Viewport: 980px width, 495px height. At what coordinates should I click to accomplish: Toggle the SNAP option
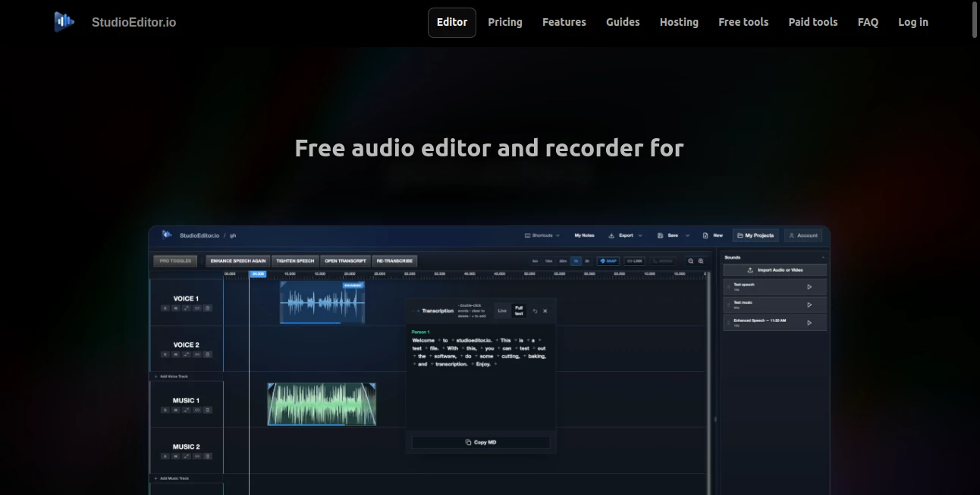coord(608,261)
